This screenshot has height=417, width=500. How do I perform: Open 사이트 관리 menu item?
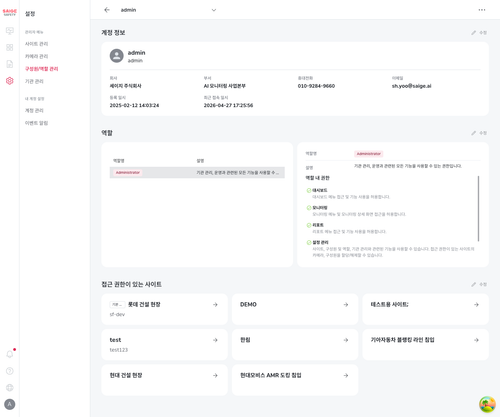37,44
